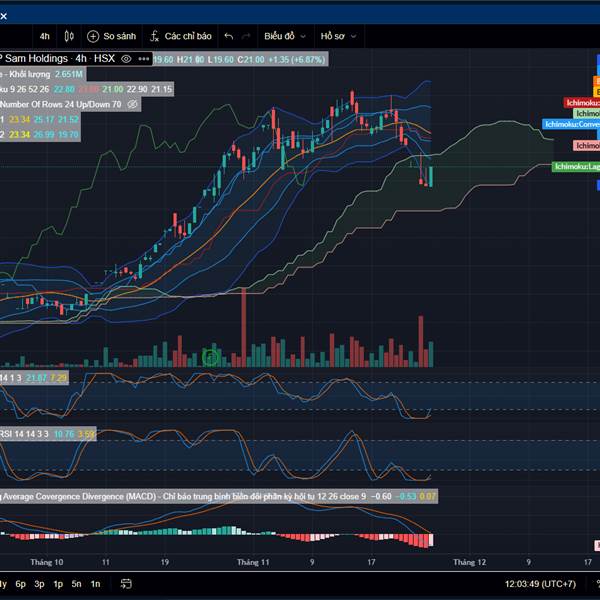Click the light green Ichimoku price label
This screenshot has height=600, width=600.
(x=587, y=113)
